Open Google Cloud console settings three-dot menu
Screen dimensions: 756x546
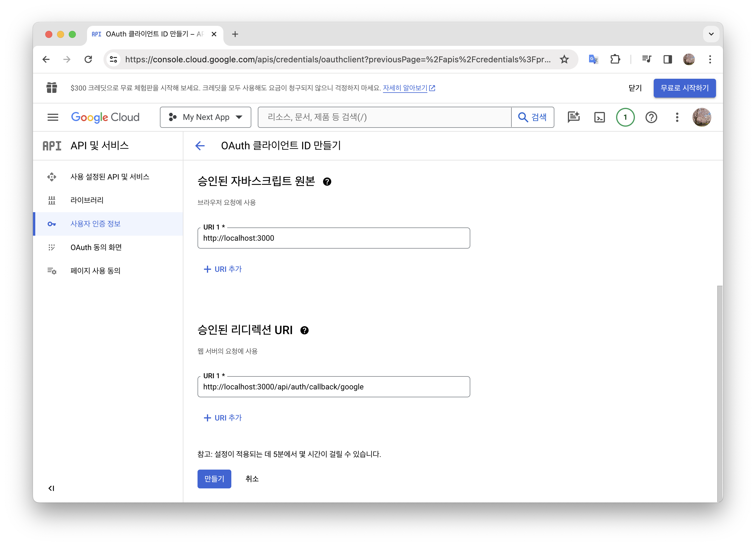677,117
